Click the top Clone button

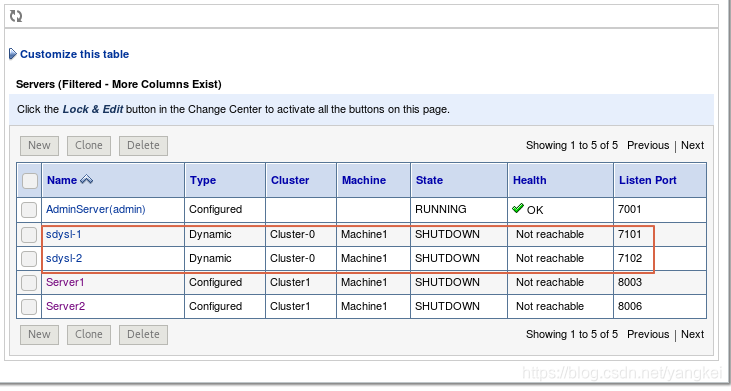click(89, 146)
